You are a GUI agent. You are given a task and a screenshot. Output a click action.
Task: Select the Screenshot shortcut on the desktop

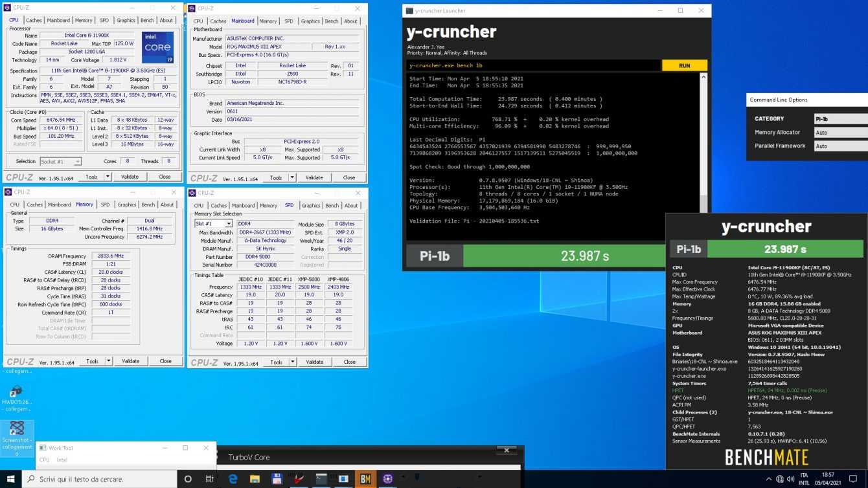point(17,438)
